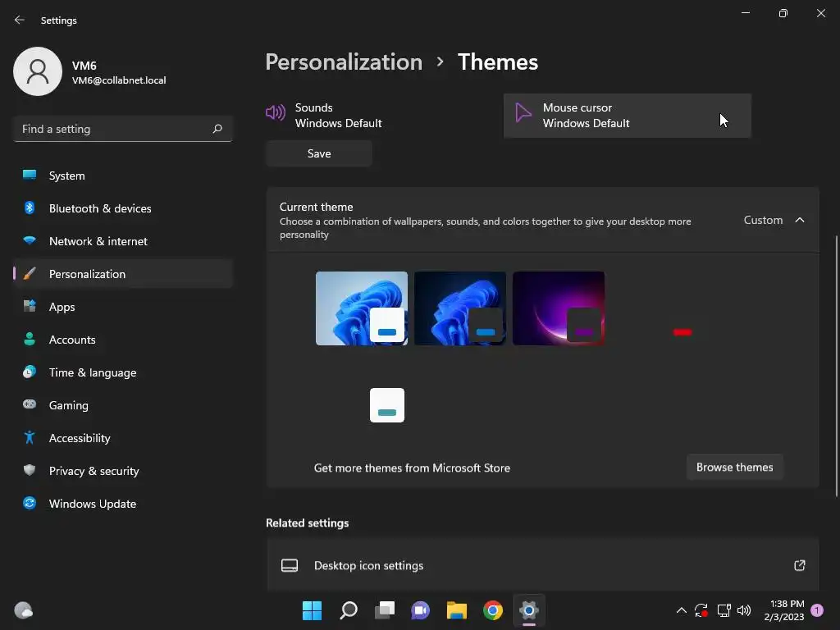Open Windows Update page
The image size is (840, 630).
pyautogui.click(x=123, y=504)
